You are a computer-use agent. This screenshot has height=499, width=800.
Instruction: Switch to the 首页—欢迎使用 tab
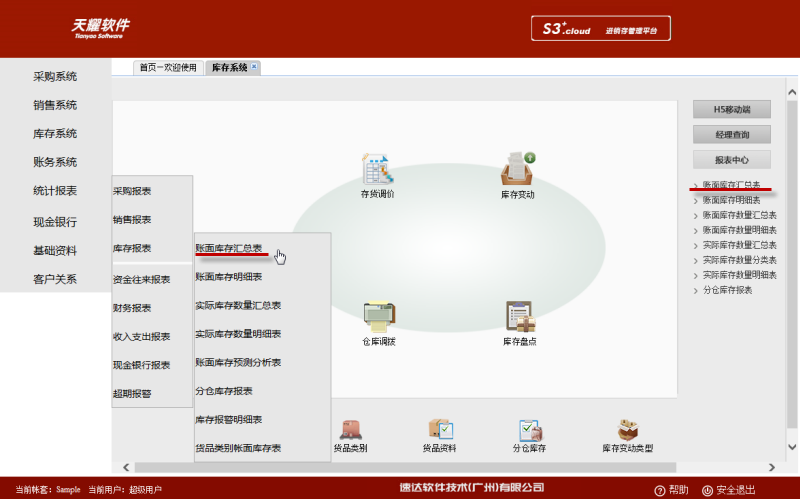[x=168, y=68]
